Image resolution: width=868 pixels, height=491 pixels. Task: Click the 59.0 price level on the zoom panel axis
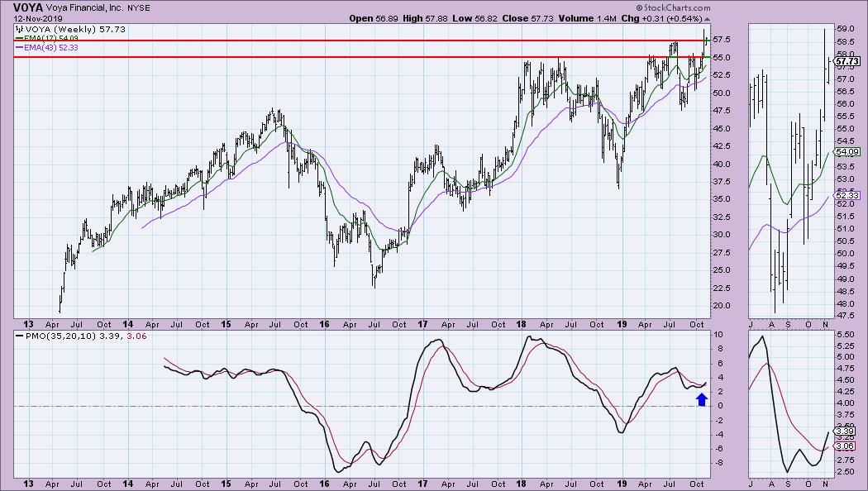pyautogui.click(x=844, y=28)
